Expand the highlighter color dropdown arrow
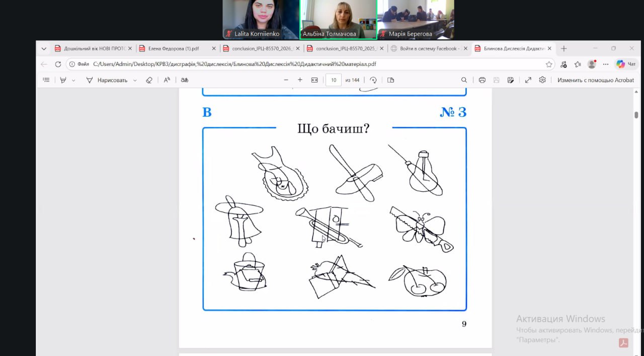 [73, 81]
